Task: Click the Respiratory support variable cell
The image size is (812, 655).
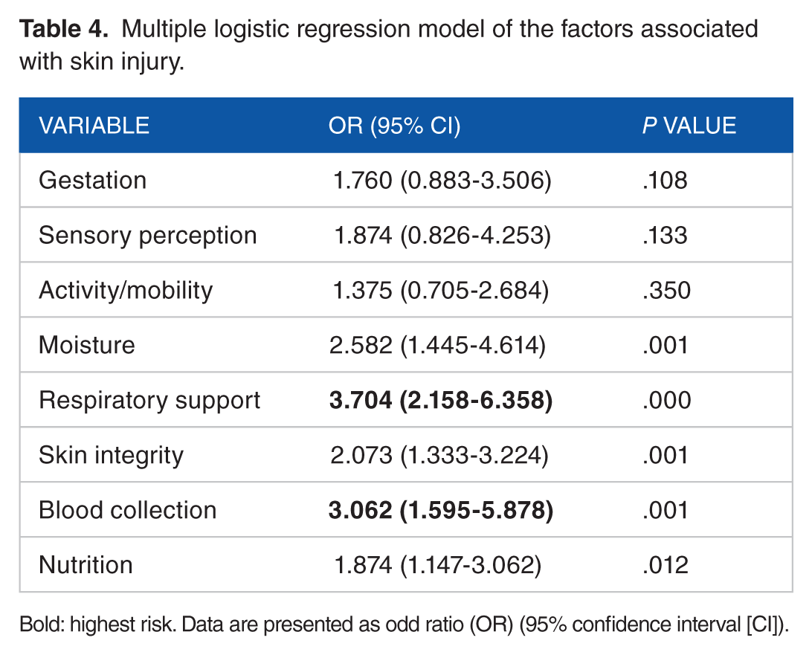Action: [149, 401]
